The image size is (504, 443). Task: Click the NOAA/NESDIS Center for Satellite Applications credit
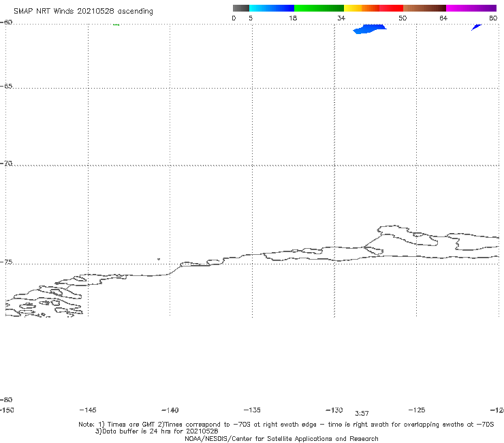click(x=281, y=439)
